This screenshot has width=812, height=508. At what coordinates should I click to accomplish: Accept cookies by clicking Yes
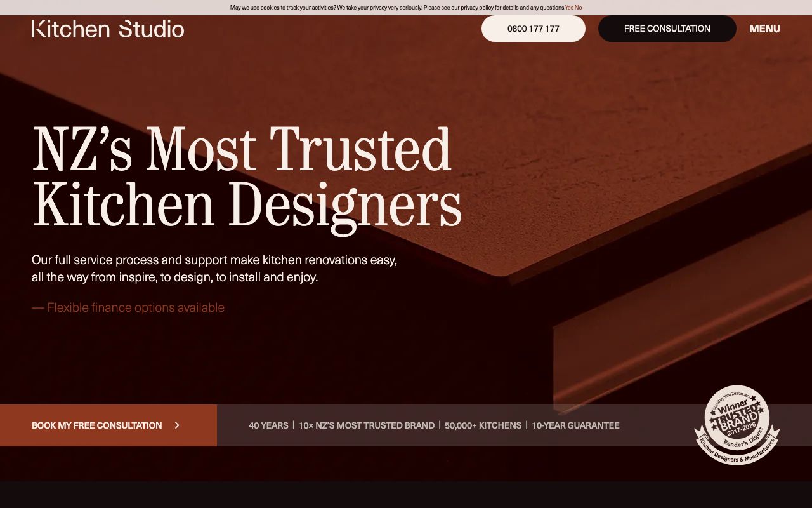(569, 8)
